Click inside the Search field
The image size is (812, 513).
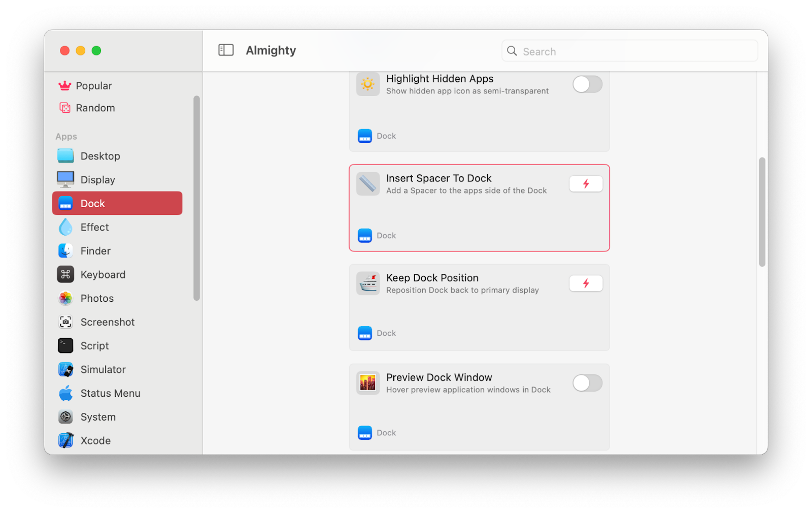[629, 51]
